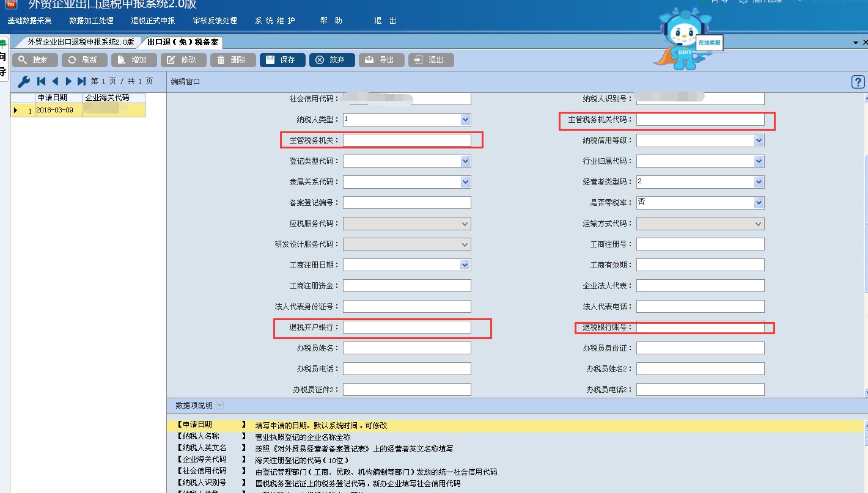Expand the 纳税人类型 dropdown
868x493 pixels.
click(x=465, y=120)
